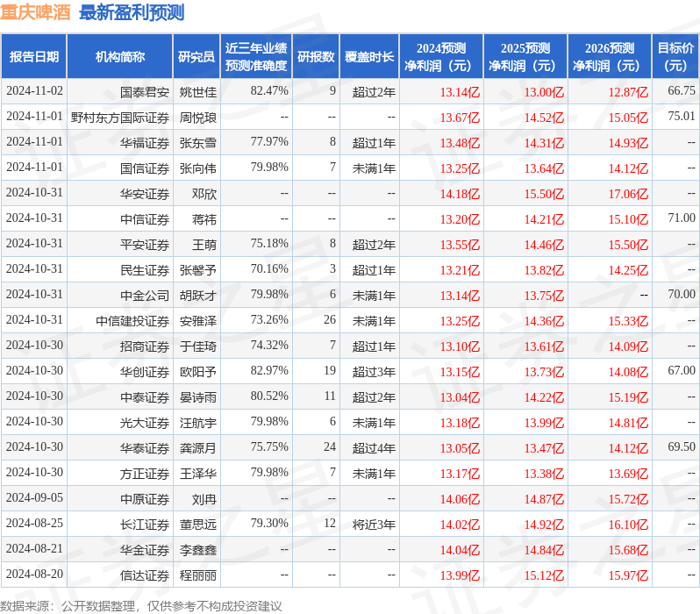Click 2026 forecast value 17.06亿
Viewport: 700px width, 614px height.
[x=629, y=194]
